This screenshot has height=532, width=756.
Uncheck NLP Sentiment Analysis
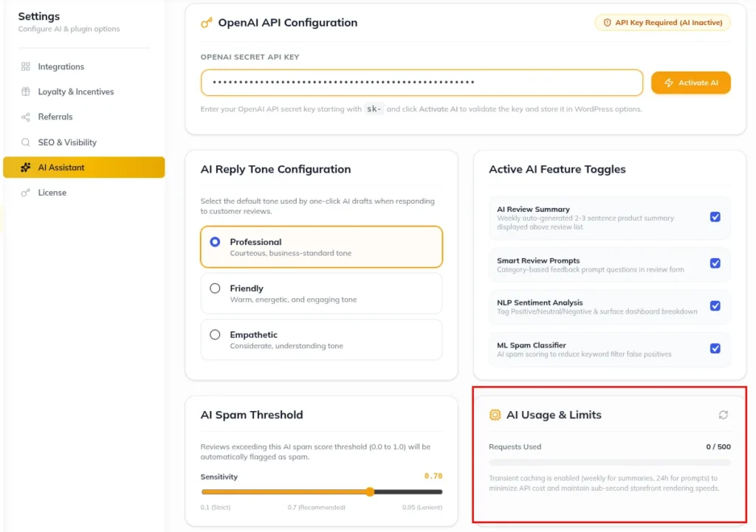point(715,305)
